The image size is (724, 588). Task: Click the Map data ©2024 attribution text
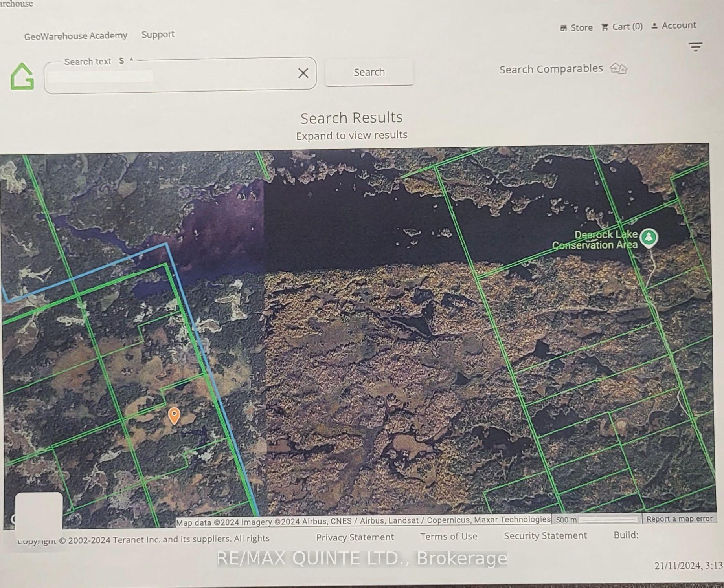tap(363, 521)
